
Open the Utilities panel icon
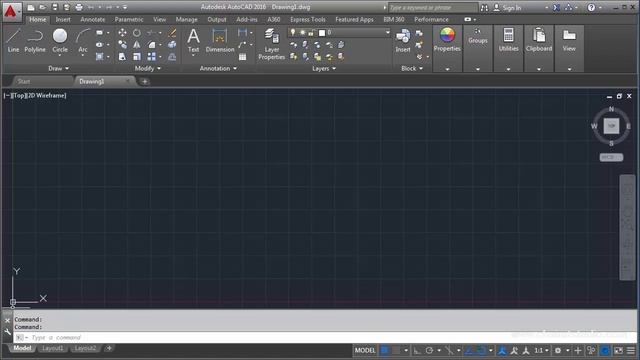point(508,40)
